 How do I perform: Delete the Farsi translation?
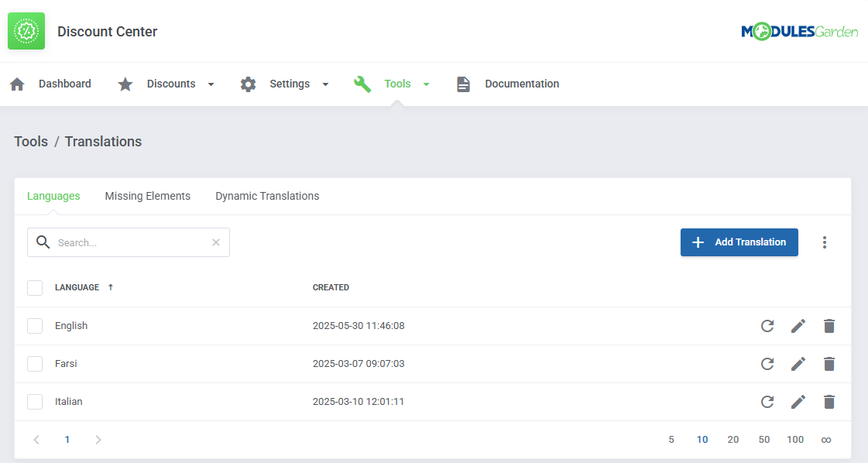click(829, 364)
